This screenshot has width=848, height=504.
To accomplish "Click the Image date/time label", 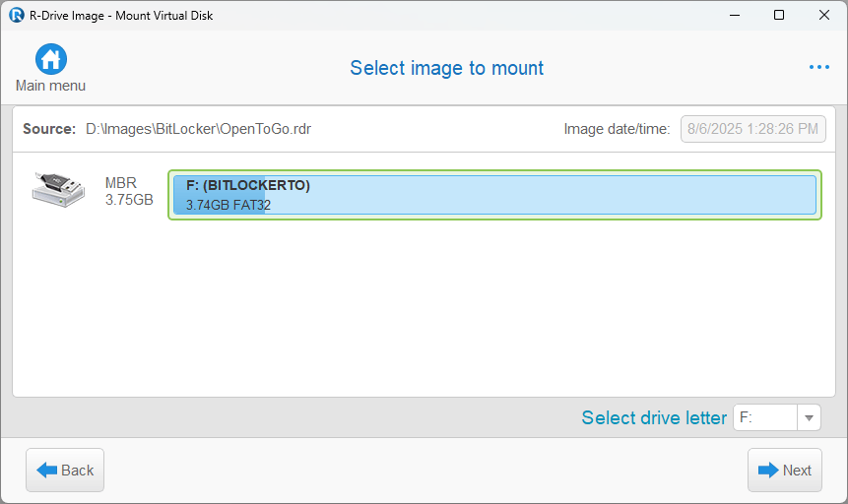I will 617,129.
